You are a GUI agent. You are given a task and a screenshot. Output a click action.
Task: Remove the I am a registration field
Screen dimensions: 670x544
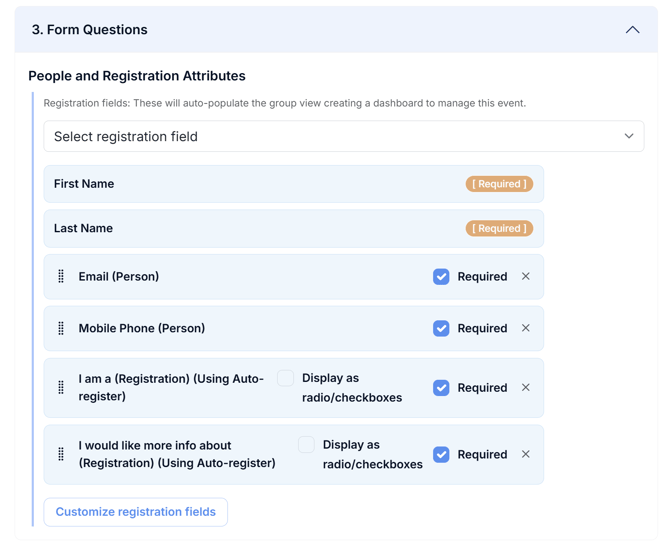[x=526, y=388]
